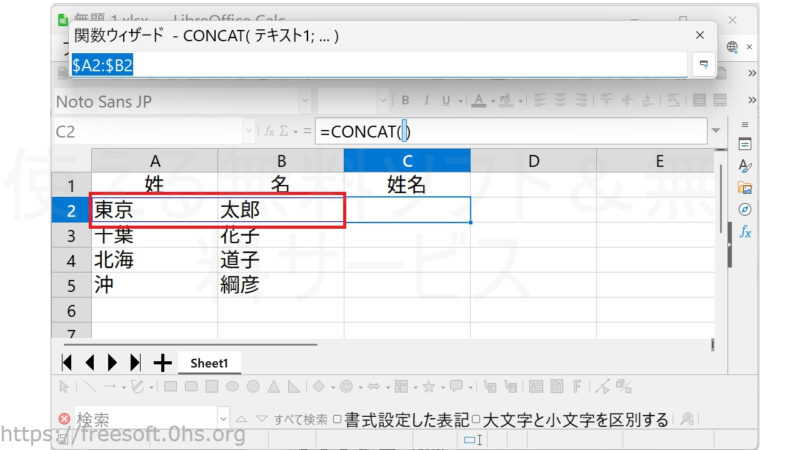800x450 pixels.
Task: Open the sidebar Functions fx icon
Action: point(745,232)
